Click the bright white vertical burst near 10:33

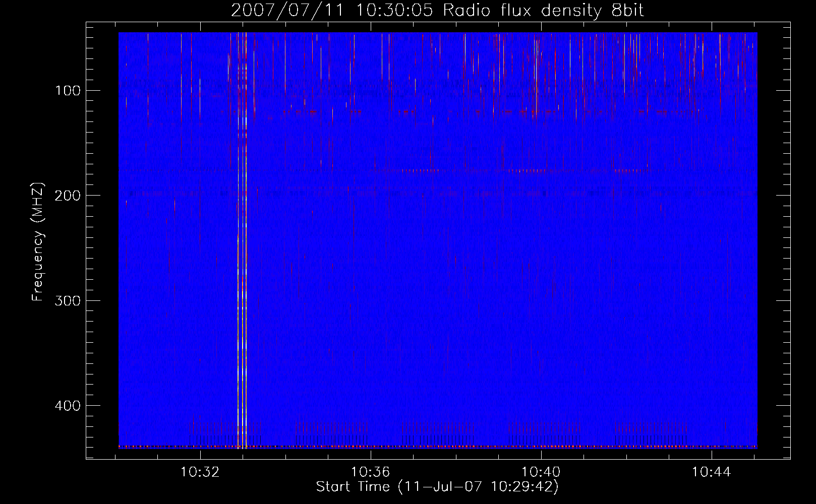point(242,240)
